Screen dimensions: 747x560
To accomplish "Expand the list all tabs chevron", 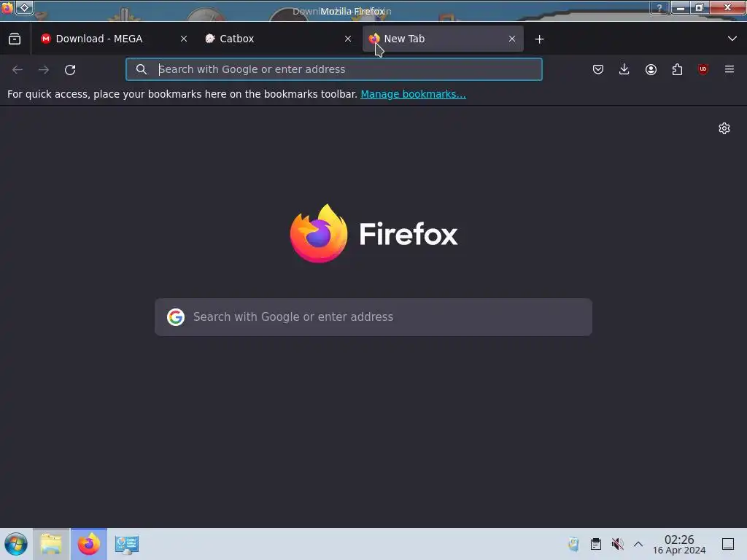I will pyautogui.click(x=732, y=39).
